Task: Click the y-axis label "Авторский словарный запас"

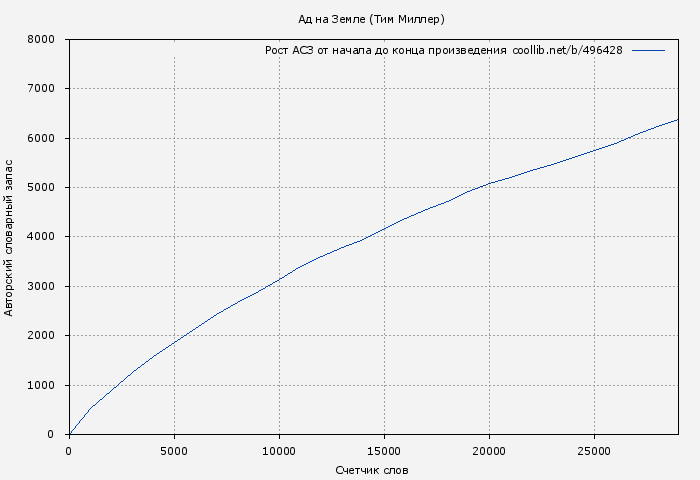Action: point(10,236)
